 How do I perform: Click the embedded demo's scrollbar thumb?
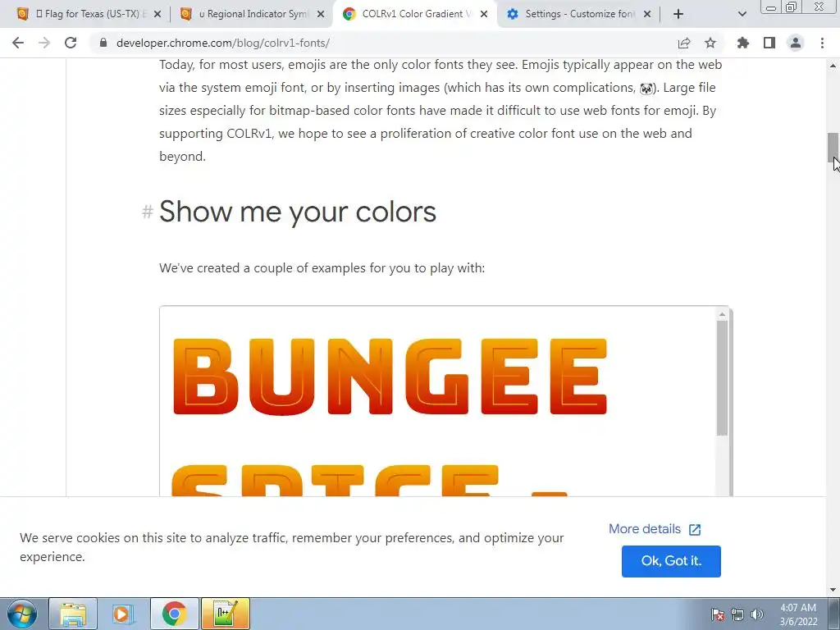click(722, 378)
